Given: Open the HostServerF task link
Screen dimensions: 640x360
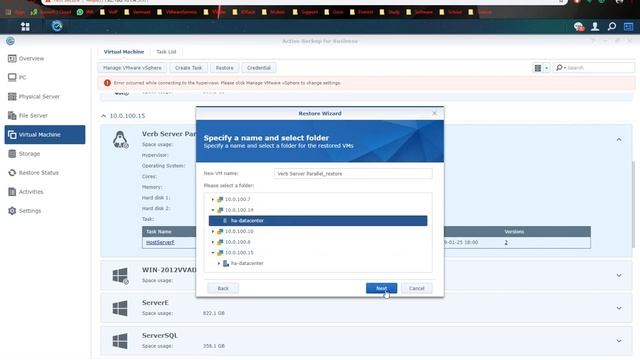Looking at the screenshot, I should pos(160,242).
